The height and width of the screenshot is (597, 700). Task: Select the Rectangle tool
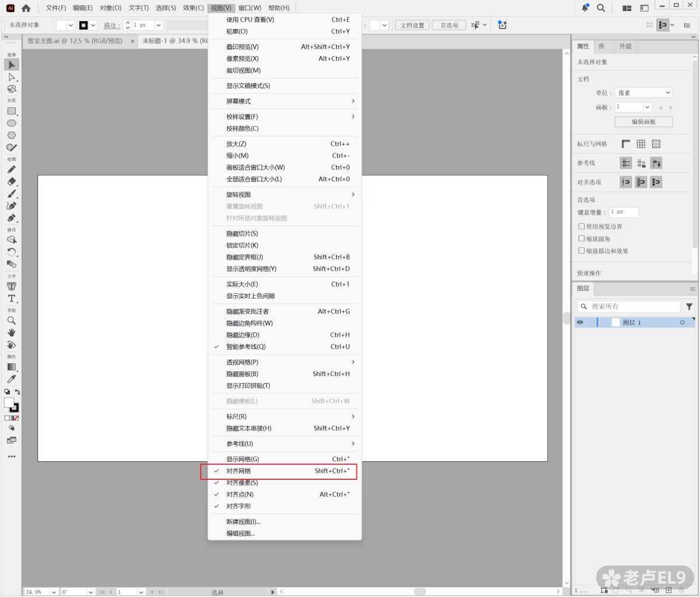12,111
